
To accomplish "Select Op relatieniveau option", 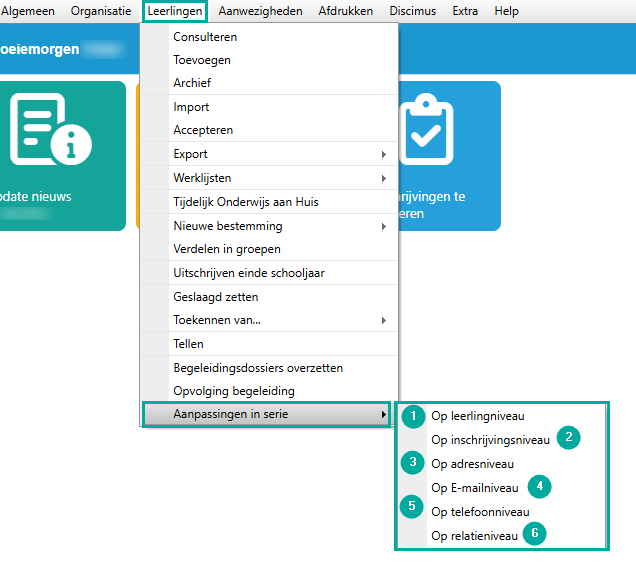I will click(474, 535).
